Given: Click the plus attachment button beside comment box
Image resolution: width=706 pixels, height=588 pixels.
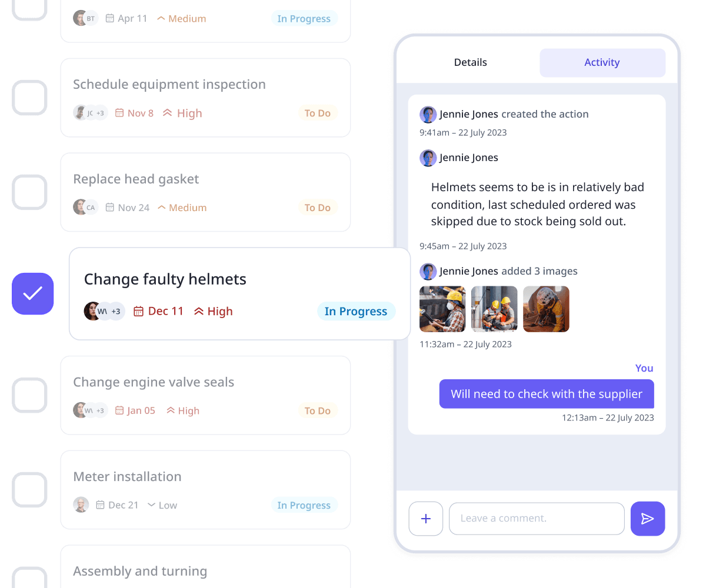Looking at the screenshot, I should (426, 519).
